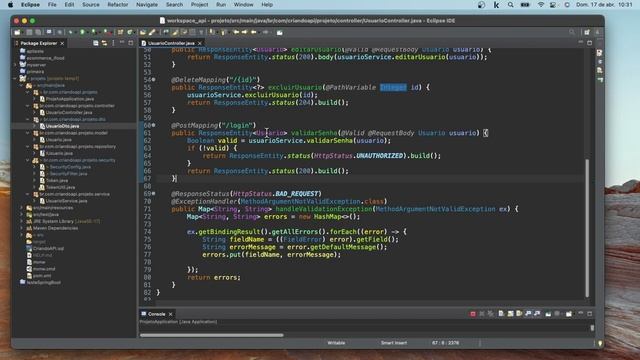
Task: Open File menu
Action: [x=52, y=4]
